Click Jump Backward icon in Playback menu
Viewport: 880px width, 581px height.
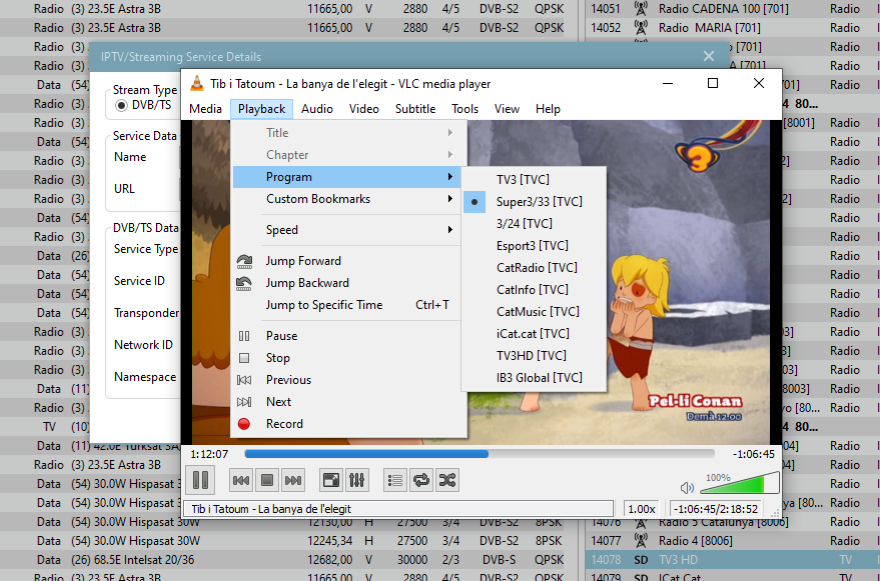pyautogui.click(x=244, y=283)
